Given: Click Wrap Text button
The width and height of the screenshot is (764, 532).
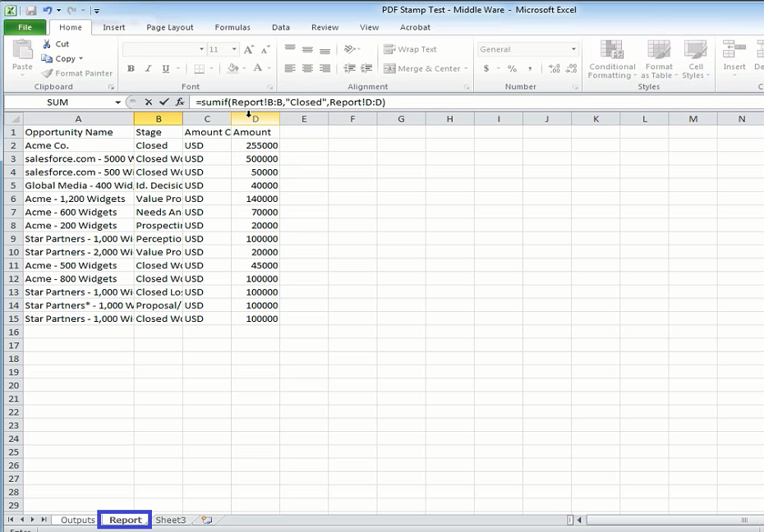Looking at the screenshot, I should [410, 49].
